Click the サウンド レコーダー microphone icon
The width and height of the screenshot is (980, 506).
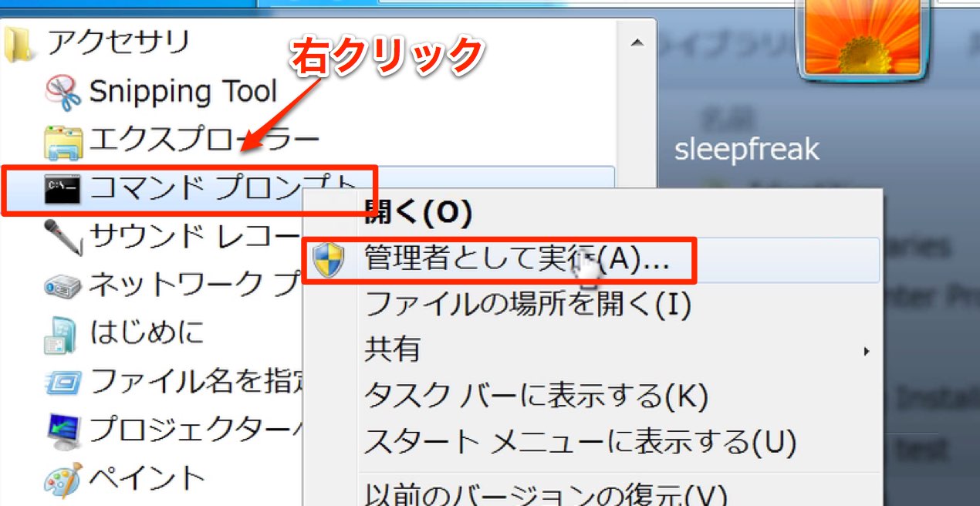(63, 237)
